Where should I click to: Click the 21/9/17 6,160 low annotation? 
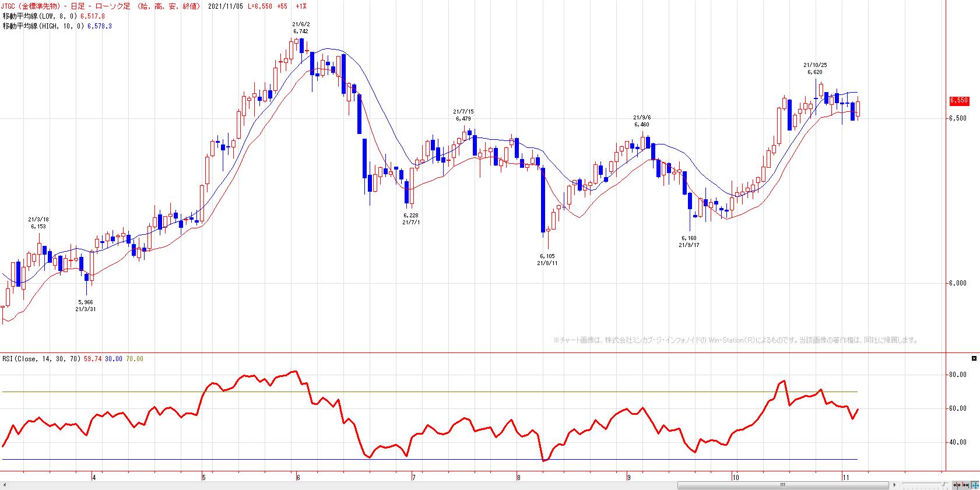(x=689, y=241)
